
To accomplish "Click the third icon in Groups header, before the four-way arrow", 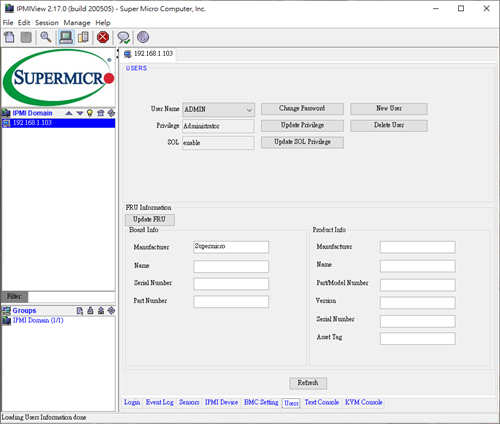I will tap(101, 311).
